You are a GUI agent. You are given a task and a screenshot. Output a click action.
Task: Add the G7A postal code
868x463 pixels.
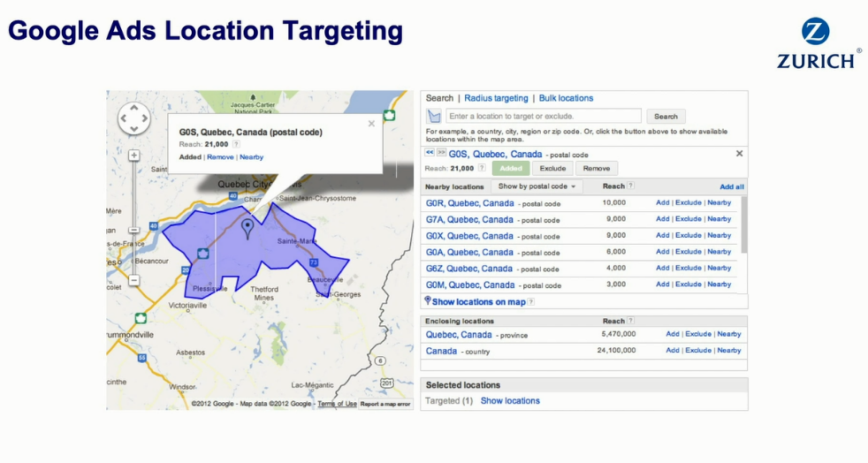663,219
